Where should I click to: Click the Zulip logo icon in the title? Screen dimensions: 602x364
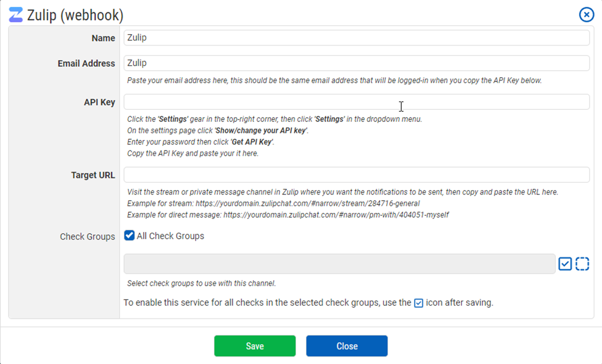[x=16, y=15]
